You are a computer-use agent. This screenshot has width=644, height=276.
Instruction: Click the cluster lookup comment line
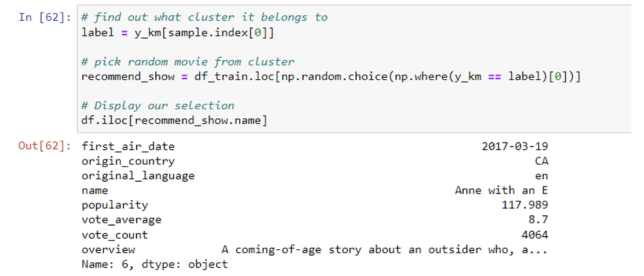[x=204, y=18]
